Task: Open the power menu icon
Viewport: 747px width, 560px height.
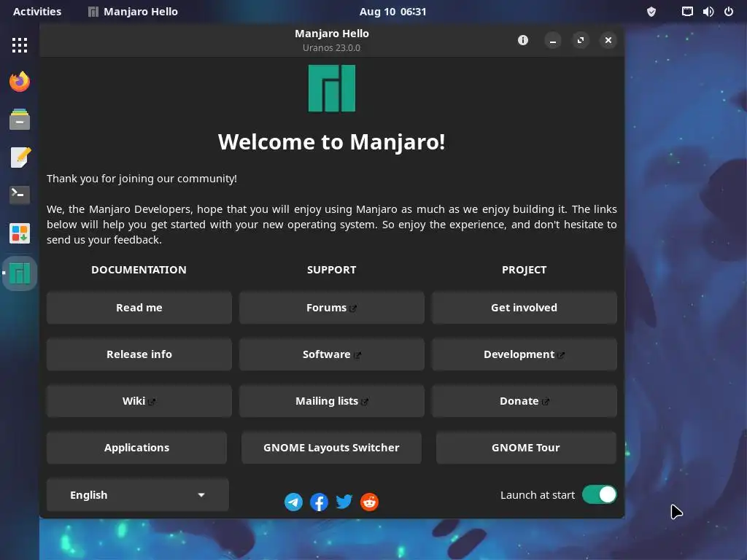Action: 729,12
